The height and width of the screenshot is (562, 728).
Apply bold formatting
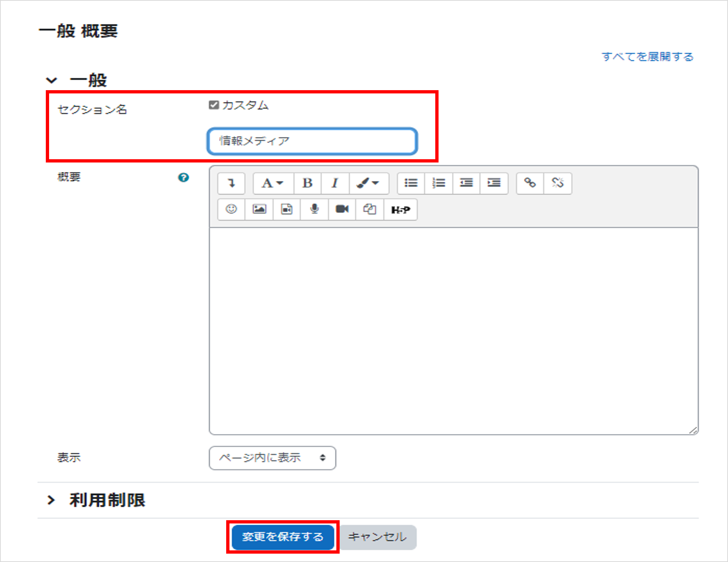pos(308,183)
